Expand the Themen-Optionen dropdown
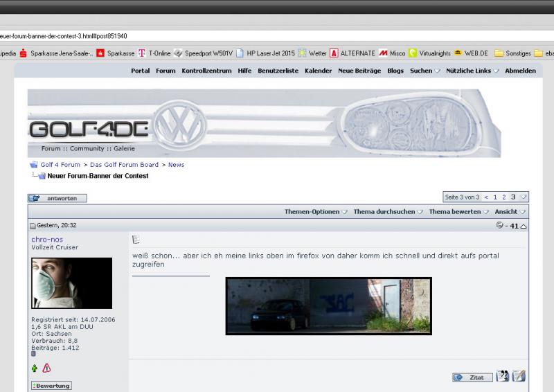This screenshot has height=392, width=554. 316,212
